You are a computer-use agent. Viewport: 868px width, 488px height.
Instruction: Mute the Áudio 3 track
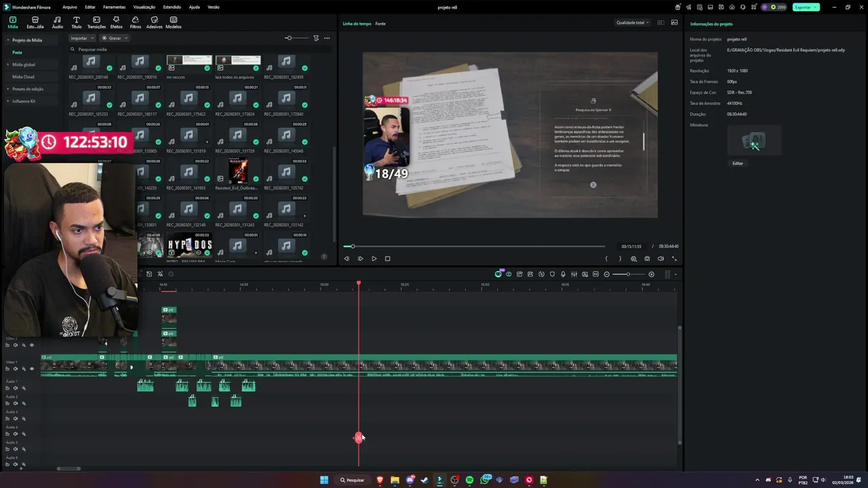15,419
